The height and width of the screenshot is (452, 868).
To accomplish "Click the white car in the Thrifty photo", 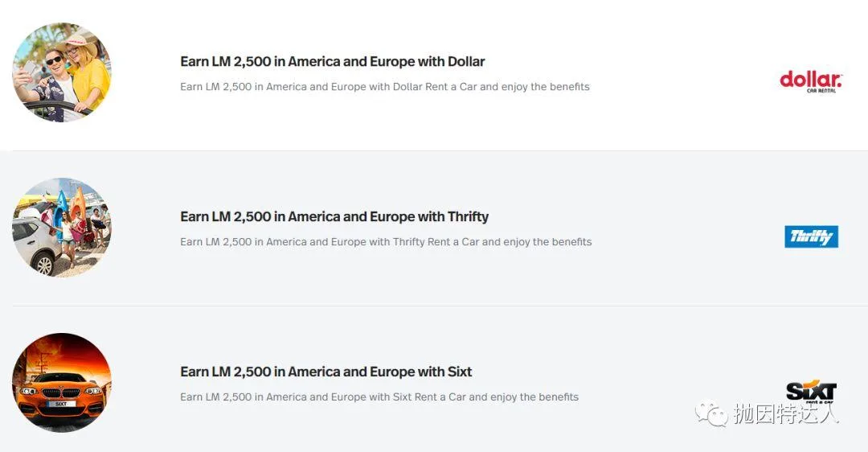I will (x=35, y=247).
